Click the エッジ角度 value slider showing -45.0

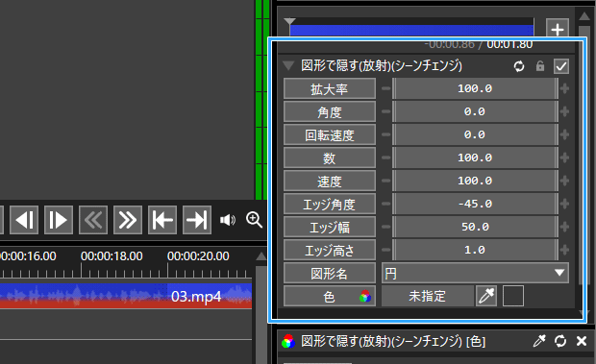coord(475,205)
